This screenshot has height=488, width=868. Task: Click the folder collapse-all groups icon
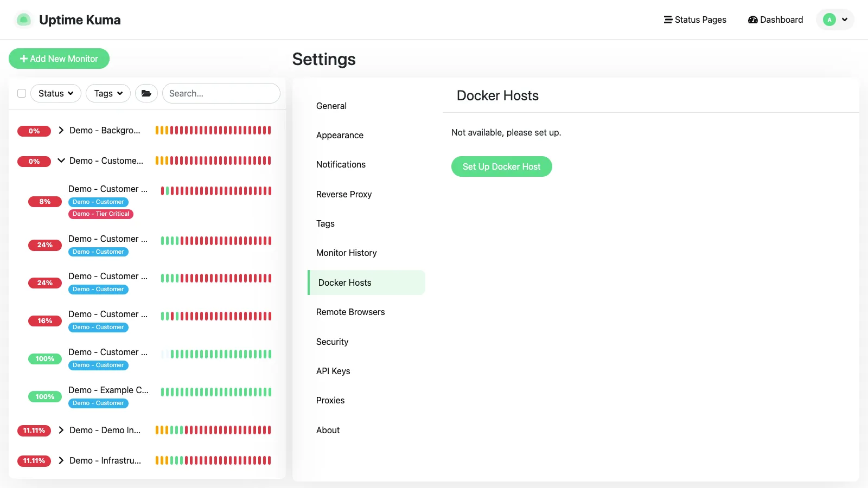[x=146, y=93]
